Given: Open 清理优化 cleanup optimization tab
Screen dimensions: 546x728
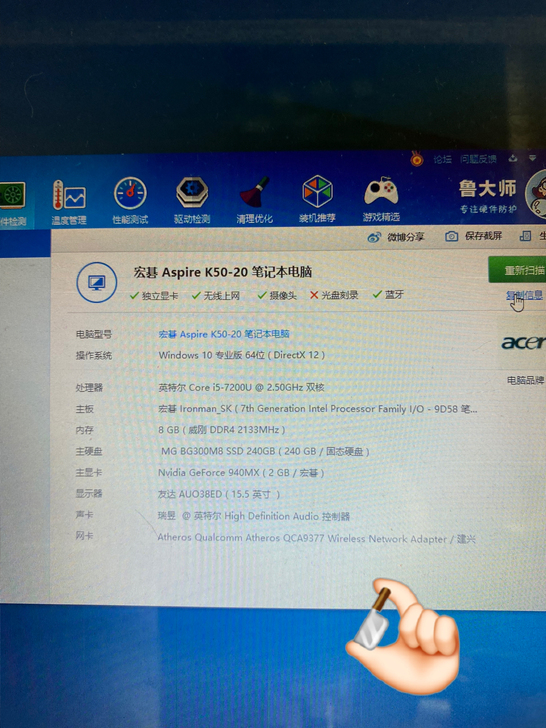Looking at the screenshot, I should pyautogui.click(x=254, y=201).
